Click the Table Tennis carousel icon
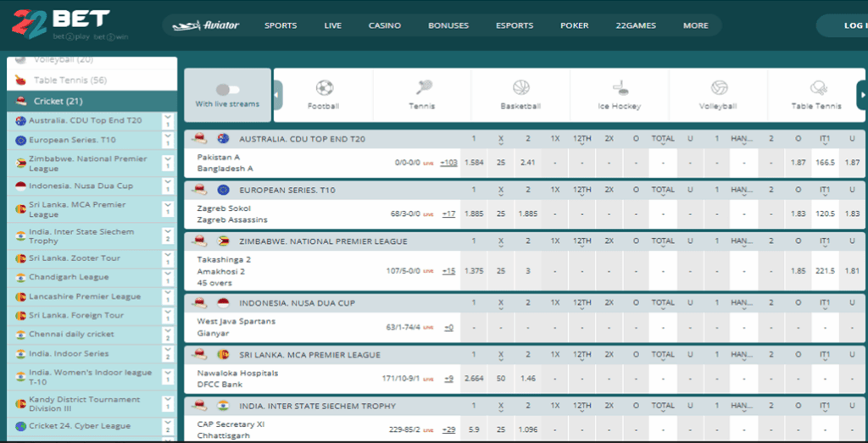The height and width of the screenshot is (443, 868). 816,88
